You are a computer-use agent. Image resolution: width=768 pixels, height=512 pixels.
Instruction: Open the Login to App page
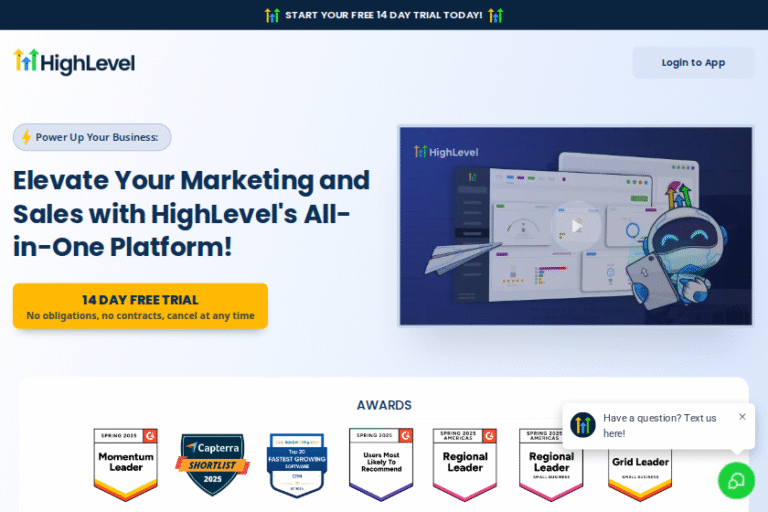pyautogui.click(x=693, y=62)
